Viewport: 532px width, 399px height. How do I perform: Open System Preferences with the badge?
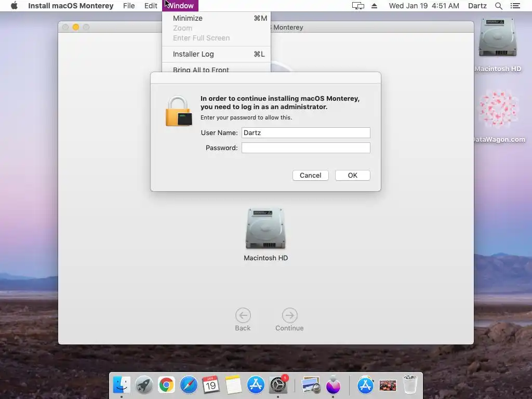(278, 384)
